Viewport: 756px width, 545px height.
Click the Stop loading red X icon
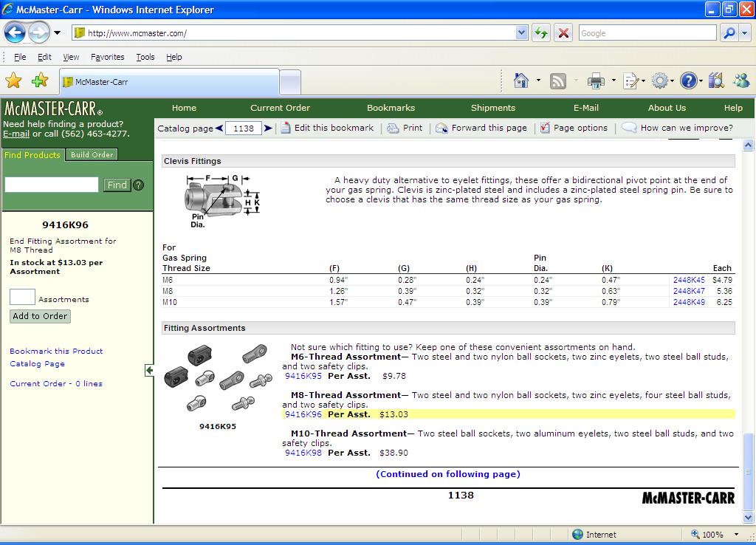563,32
